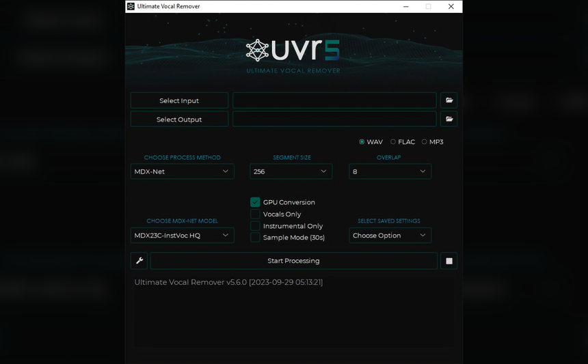Minimize the Ultimate Vocal Remover window

pyautogui.click(x=405, y=6)
